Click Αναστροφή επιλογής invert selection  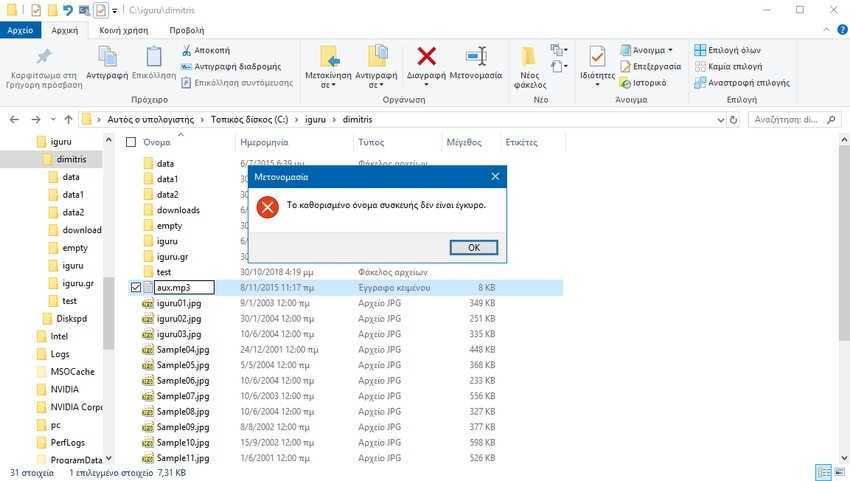coord(742,83)
